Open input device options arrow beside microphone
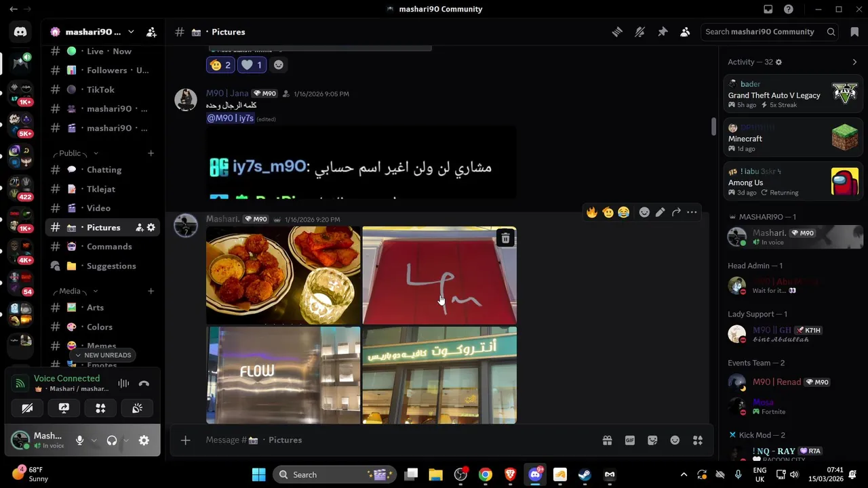Viewport: 868px width, 488px height. (94, 441)
